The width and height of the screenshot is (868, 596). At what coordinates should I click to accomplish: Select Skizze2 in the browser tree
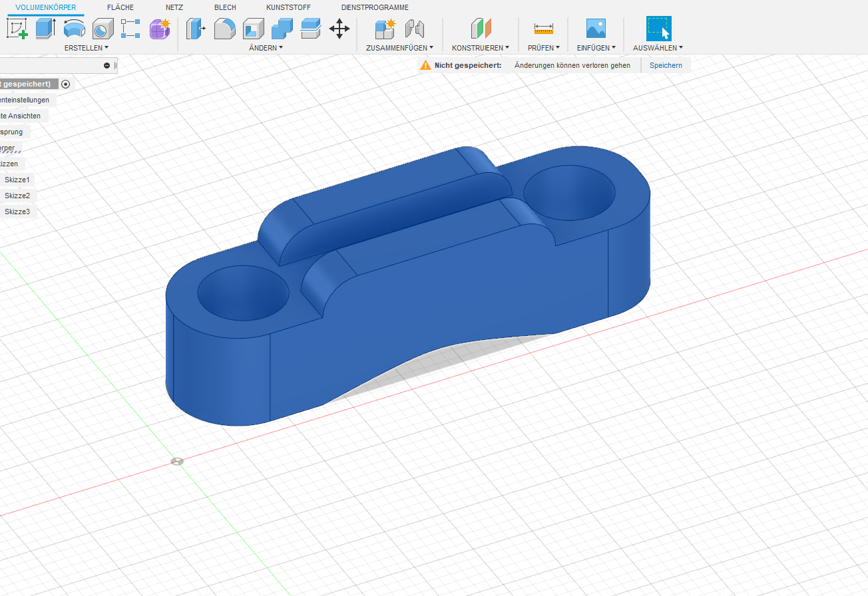17,196
